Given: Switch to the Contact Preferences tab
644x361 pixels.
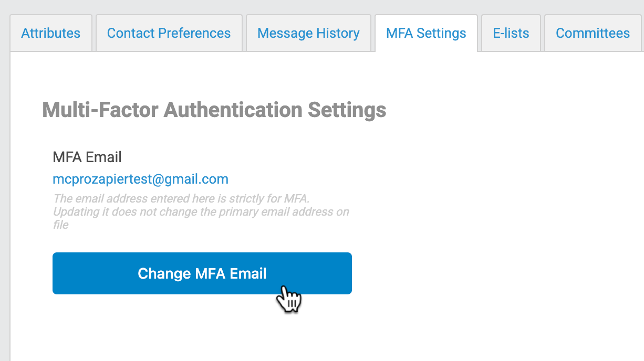Looking at the screenshot, I should 169,34.
